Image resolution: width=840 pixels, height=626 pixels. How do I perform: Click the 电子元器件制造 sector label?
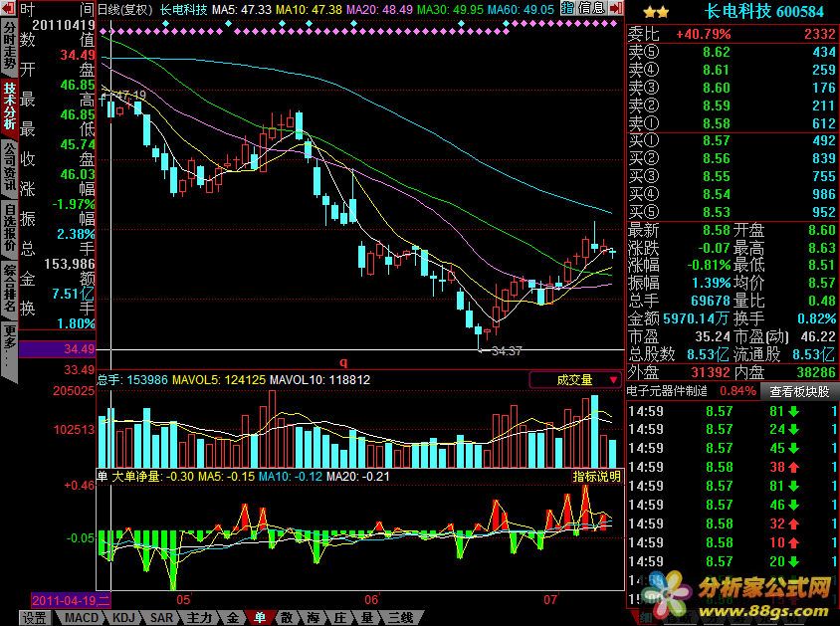[666, 391]
